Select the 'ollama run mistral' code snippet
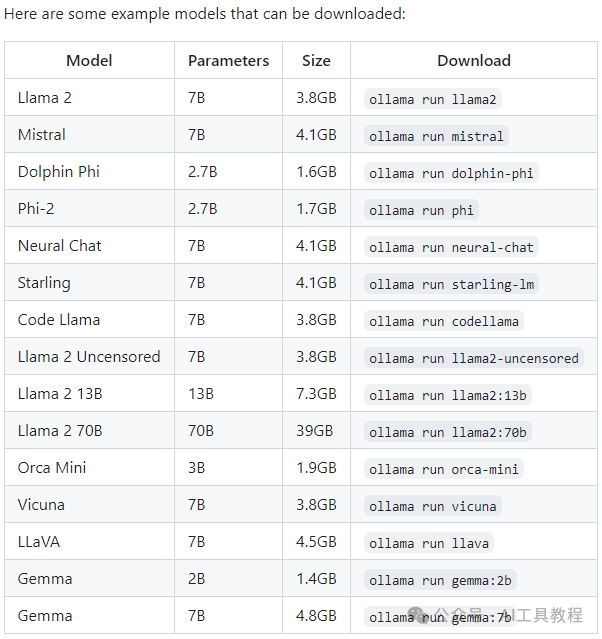 [436, 136]
